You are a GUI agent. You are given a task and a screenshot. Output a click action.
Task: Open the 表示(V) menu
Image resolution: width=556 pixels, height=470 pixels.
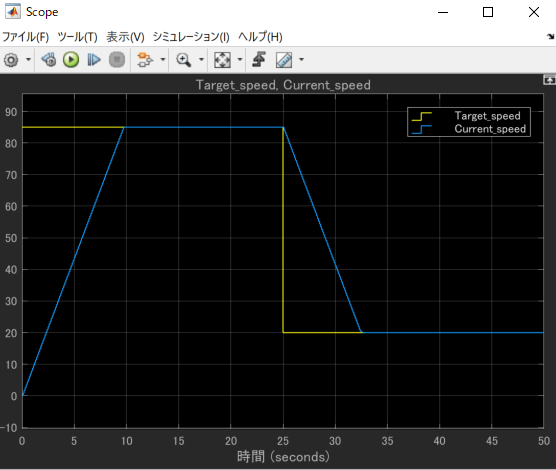125,37
